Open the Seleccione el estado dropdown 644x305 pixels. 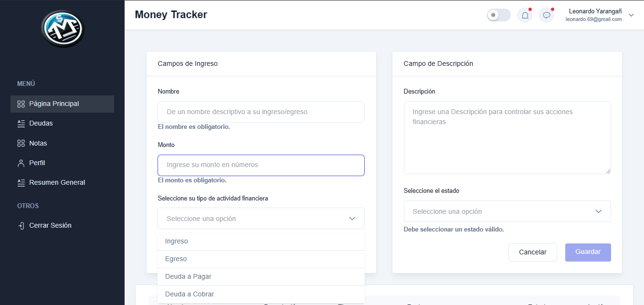507,211
